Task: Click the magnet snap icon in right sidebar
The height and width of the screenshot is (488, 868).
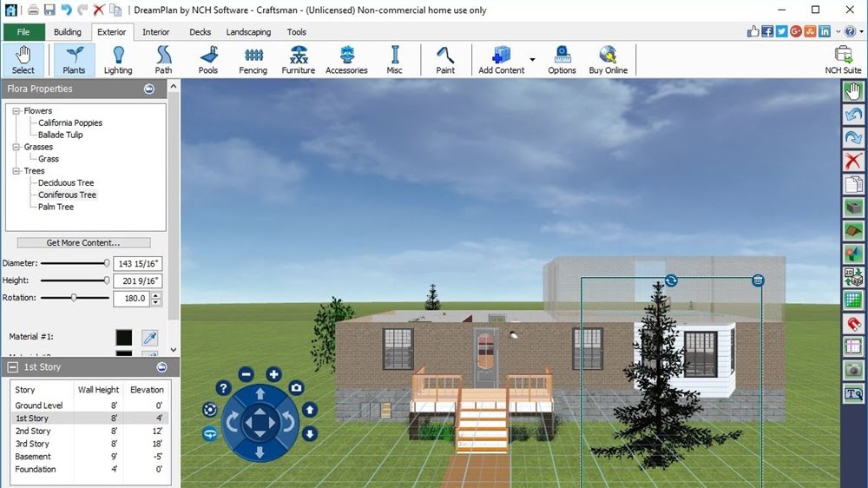Action: (x=853, y=324)
